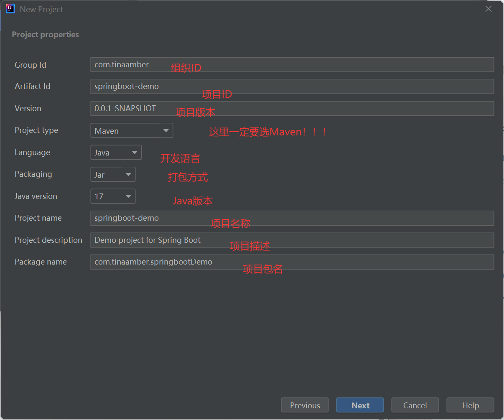Click the Artifact Id input field

coord(292,87)
